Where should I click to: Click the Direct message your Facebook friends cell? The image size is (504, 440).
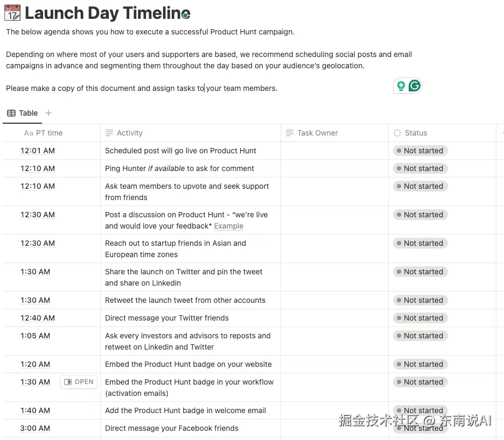coord(172,428)
